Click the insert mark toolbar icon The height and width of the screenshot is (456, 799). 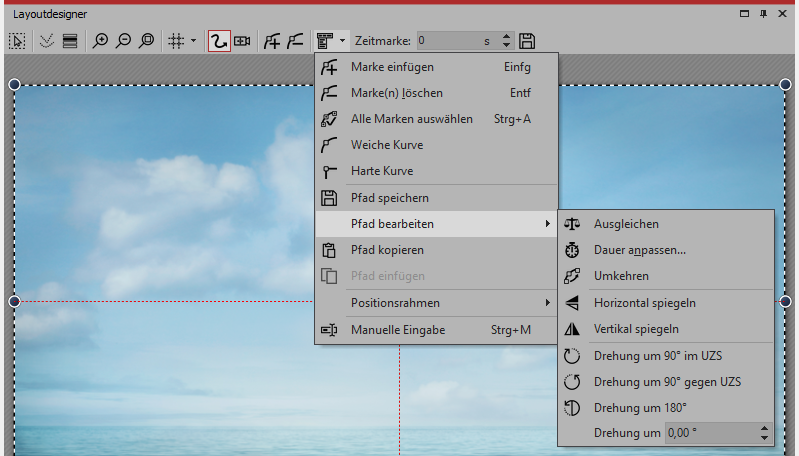pos(271,41)
